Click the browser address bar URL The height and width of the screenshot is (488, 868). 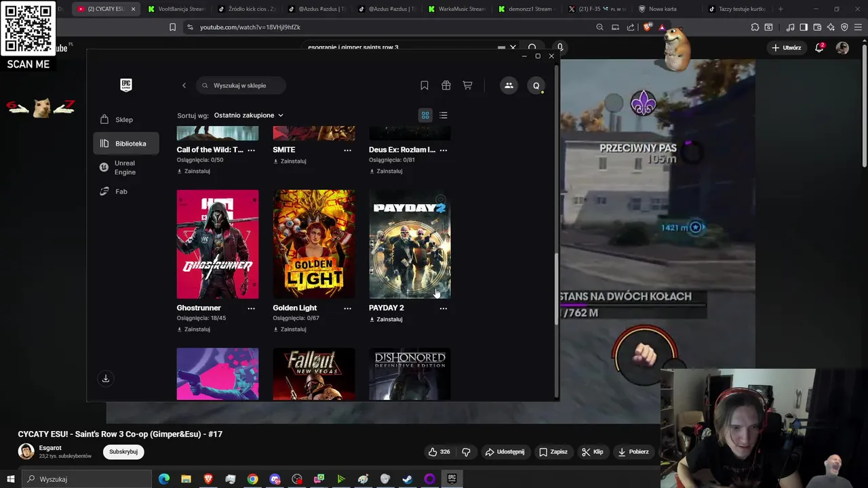tap(250, 27)
